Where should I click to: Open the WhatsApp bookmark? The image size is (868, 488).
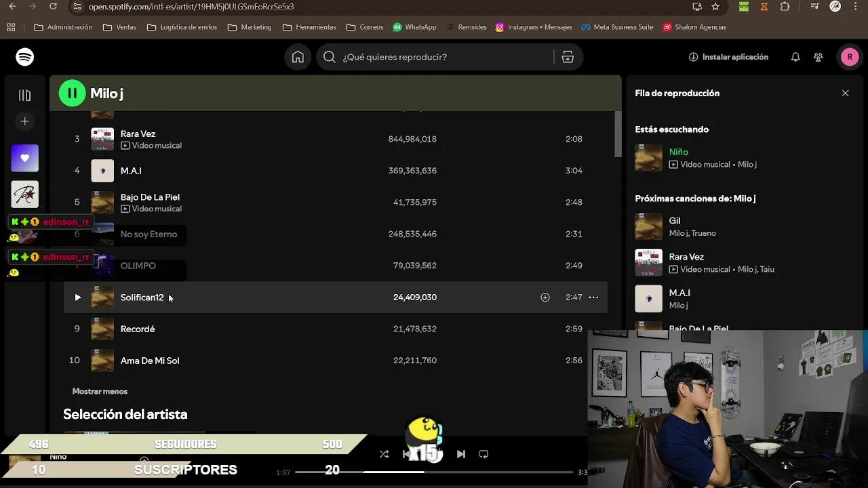pos(414,27)
